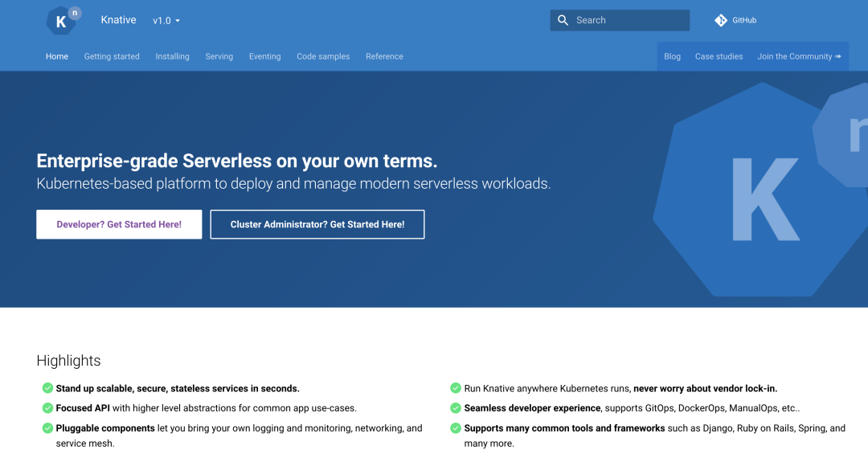Click green check icon beside 'Run Knative anywhere'

click(x=456, y=388)
